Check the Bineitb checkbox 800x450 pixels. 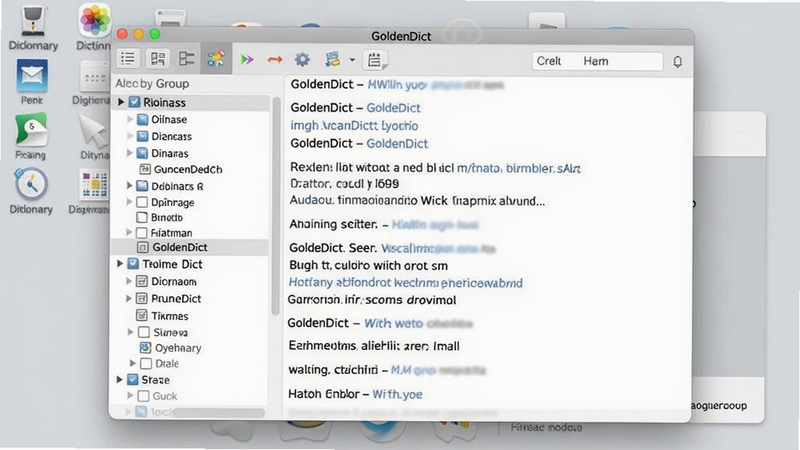[x=142, y=217]
